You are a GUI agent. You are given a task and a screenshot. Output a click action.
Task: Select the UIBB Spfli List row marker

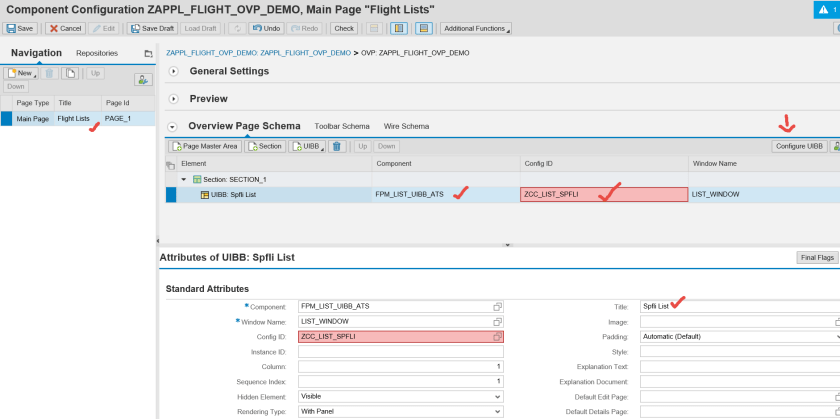pos(171,194)
